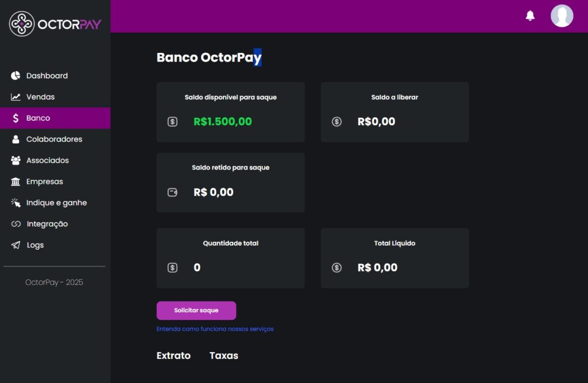The width and height of the screenshot is (588, 383).
Task: Select the Total Líquido card
Action: pyautogui.click(x=395, y=258)
